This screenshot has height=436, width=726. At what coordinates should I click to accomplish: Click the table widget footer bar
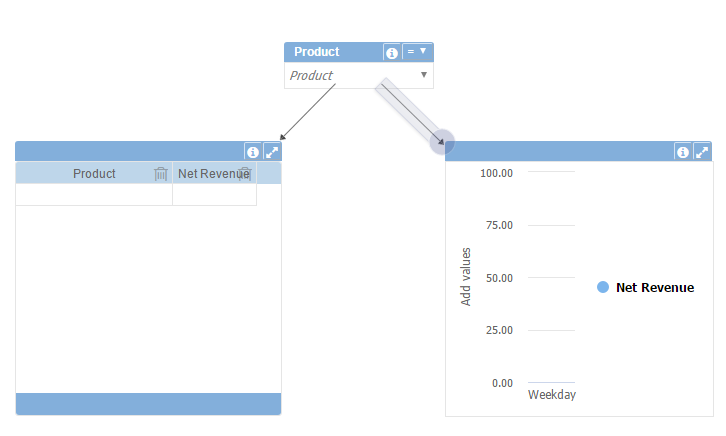coord(148,404)
